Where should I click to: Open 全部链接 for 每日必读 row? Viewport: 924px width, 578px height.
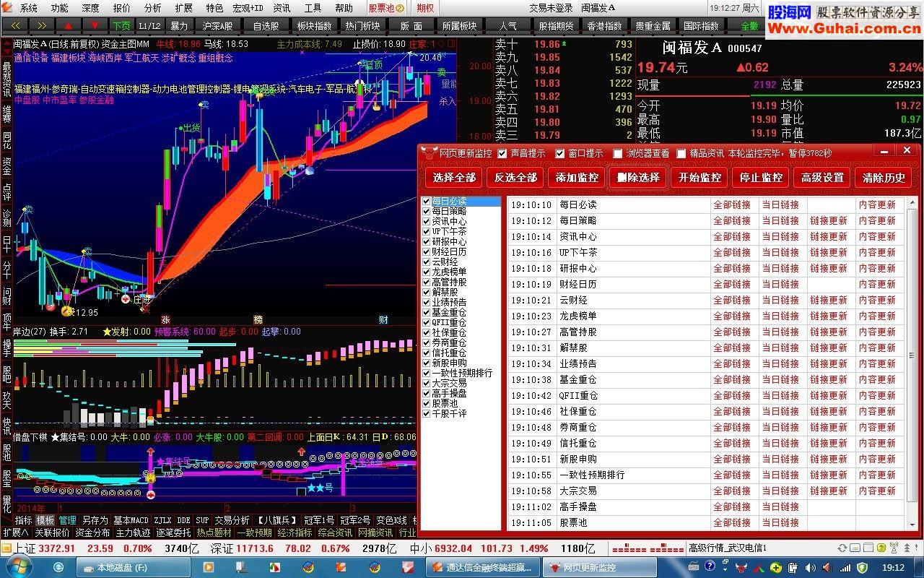coord(732,204)
